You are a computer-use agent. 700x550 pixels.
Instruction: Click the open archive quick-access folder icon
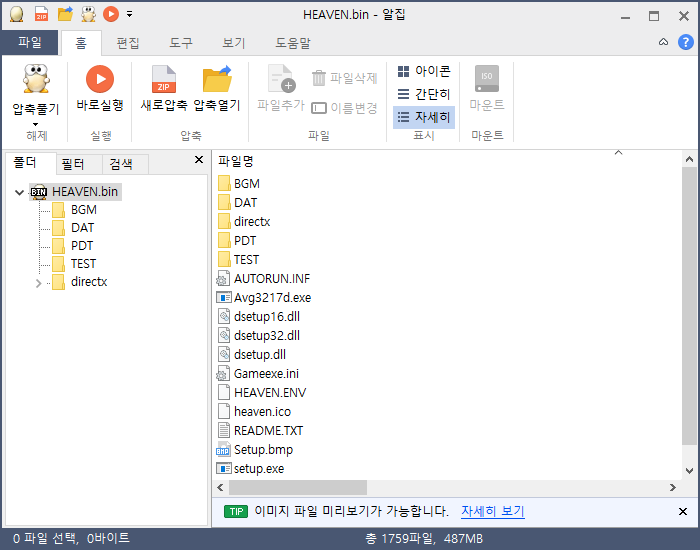pos(65,14)
